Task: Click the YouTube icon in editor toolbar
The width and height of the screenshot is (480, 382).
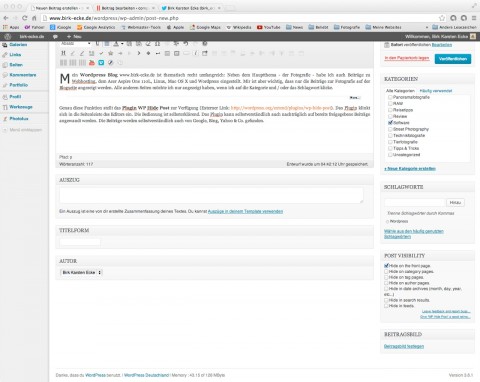Action: [92, 63]
